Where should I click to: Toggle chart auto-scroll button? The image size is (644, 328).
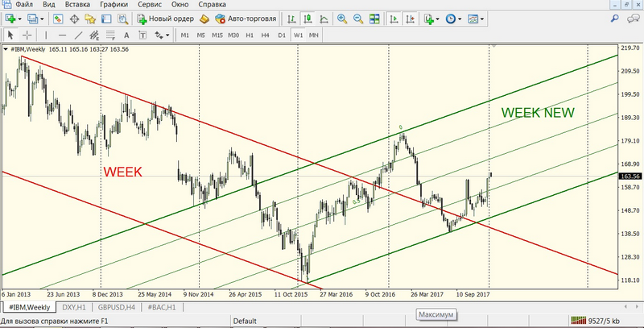[393, 18]
